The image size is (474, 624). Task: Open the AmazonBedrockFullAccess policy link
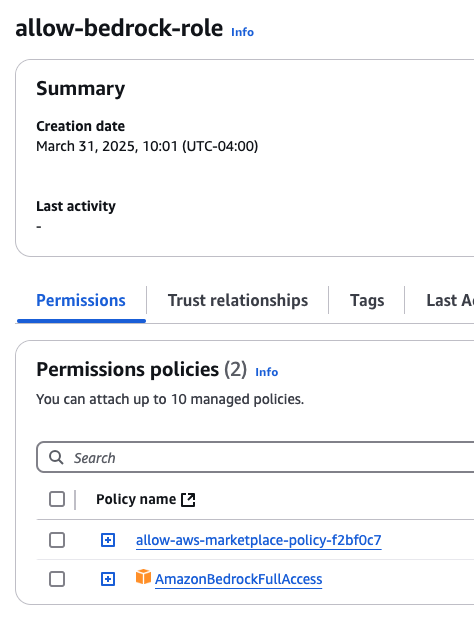coord(238,579)
